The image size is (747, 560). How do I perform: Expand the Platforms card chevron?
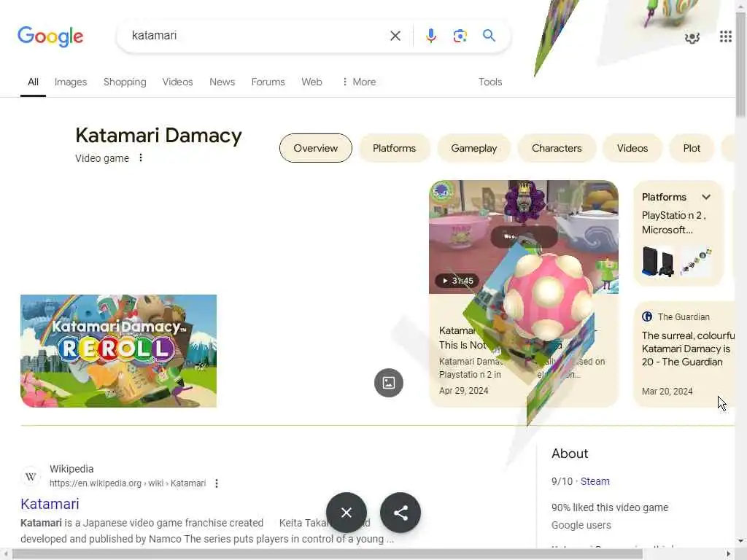point(706,197)
